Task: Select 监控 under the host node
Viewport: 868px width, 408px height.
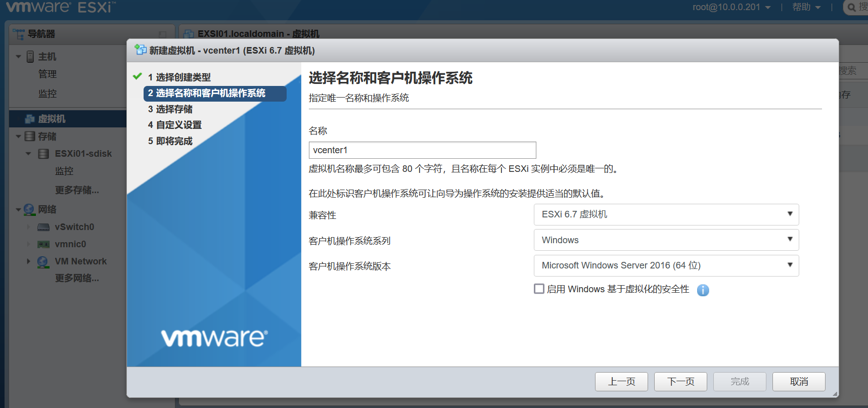Action: click(48, 94)
